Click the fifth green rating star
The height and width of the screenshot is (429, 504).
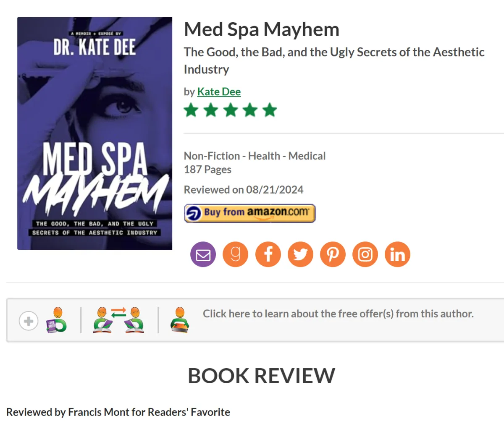pyautogui.click(x=270, y=110)
